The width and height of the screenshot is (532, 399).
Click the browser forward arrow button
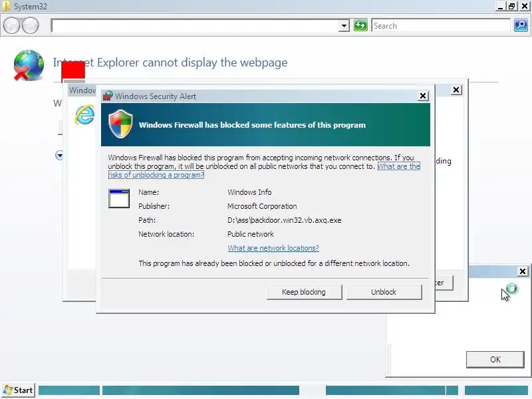[30, 25]
